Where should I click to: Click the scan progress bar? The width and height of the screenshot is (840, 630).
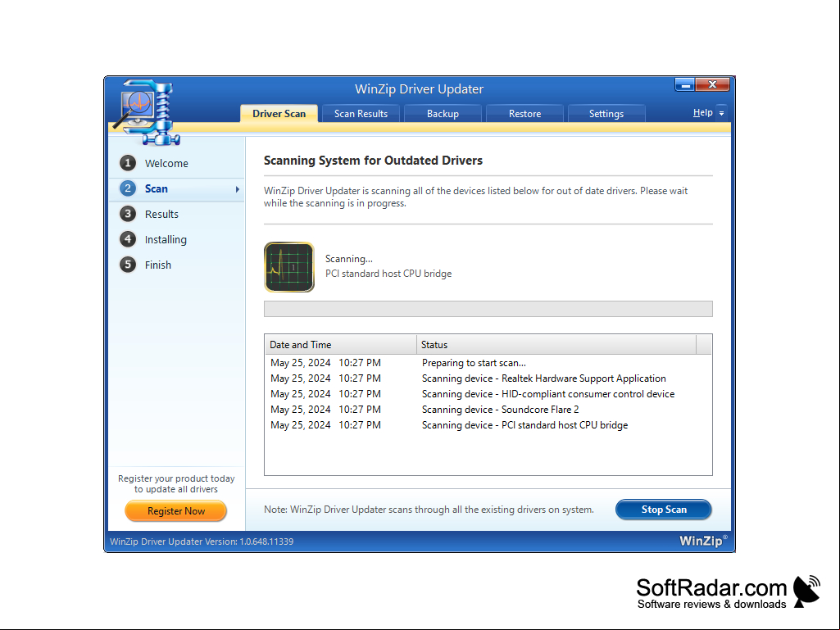[x=488, y=309]
